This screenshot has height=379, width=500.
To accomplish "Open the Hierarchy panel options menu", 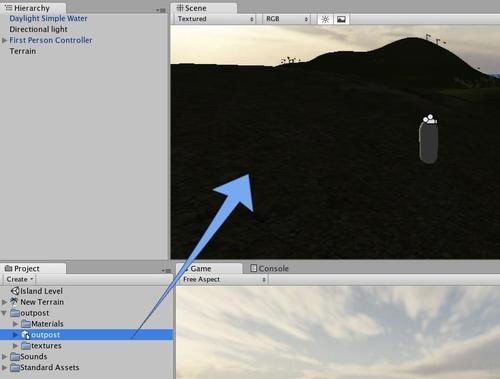I will tap(161, 10).
